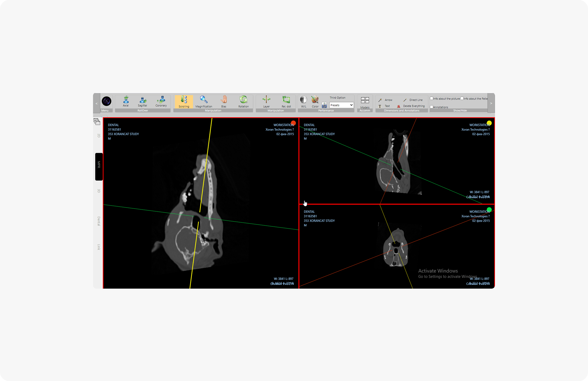This screenshot has width=588, height=381.
Task: Open the Presets dropdown
Action: 341,105
